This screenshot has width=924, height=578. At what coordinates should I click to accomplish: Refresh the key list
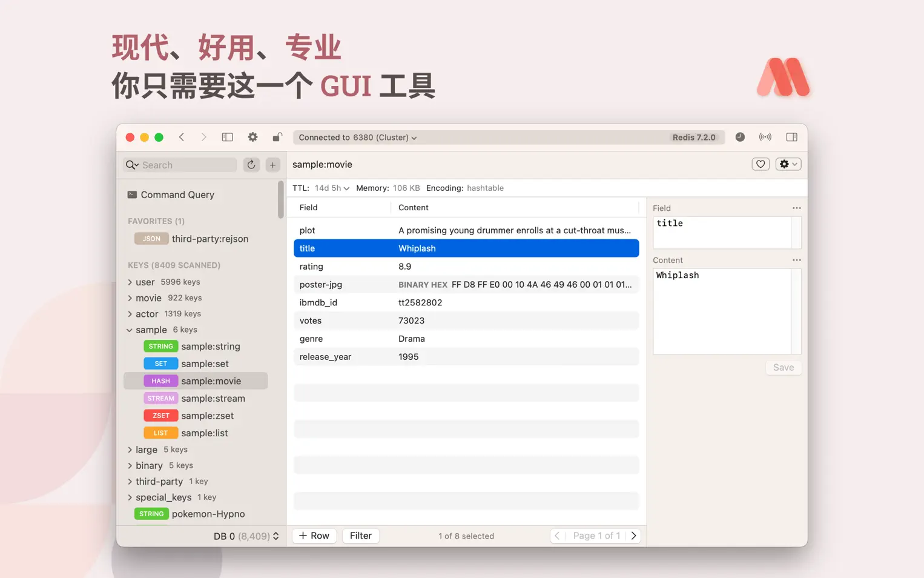pos(251,164)
